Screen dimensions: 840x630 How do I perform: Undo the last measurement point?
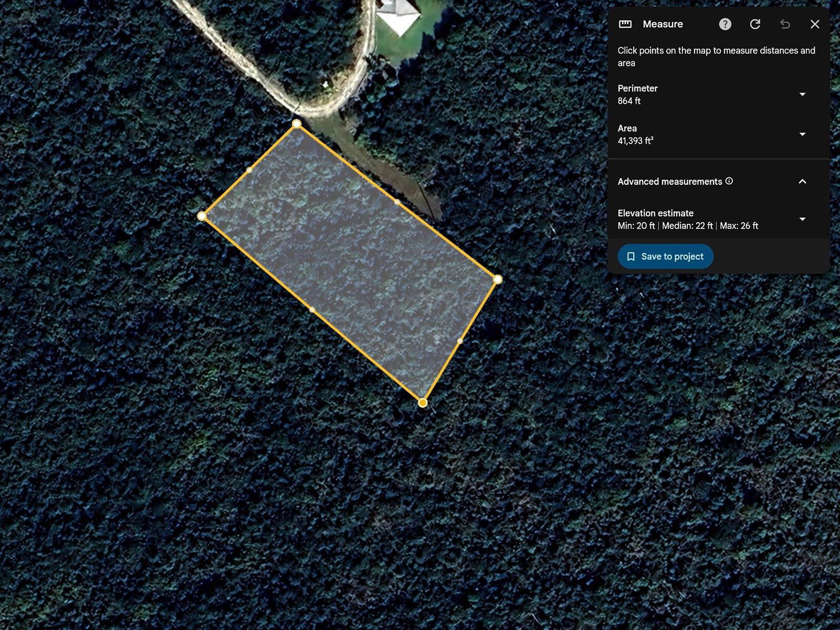tap(785, 24)
